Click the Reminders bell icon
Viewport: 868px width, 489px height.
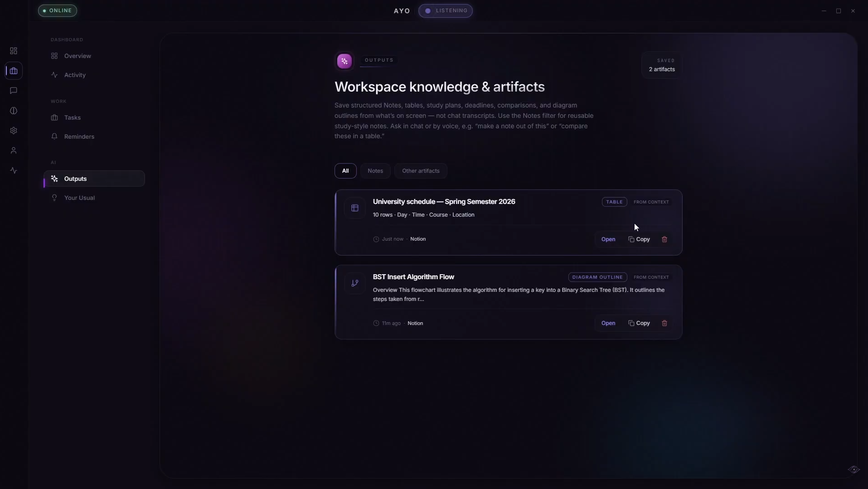tap(54, 136)
